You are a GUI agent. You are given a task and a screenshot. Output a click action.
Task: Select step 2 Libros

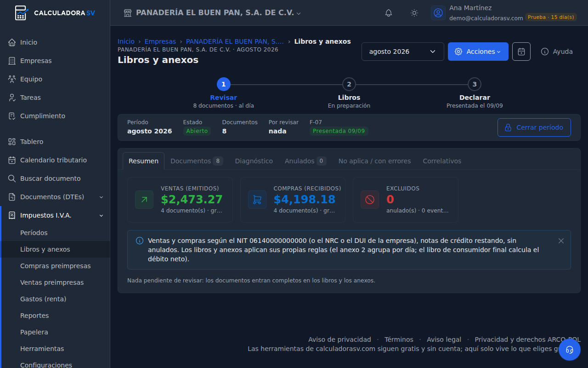tap(349, 93)
